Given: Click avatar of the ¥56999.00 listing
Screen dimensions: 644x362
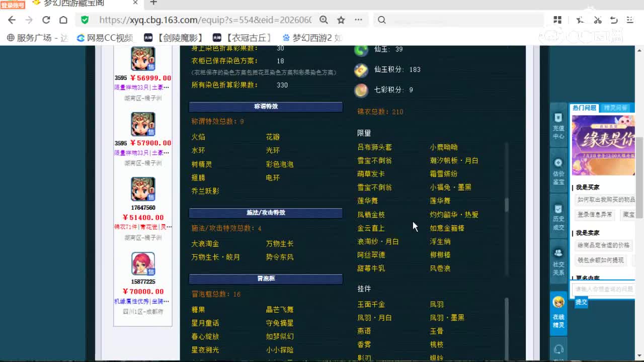Looking at the screenshot, I should (143, 59).
